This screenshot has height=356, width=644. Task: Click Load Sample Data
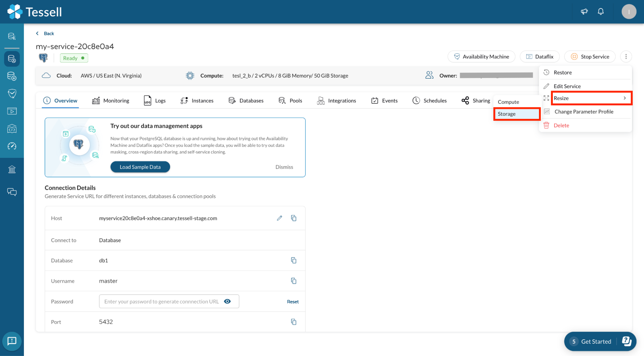coord(140,167)
